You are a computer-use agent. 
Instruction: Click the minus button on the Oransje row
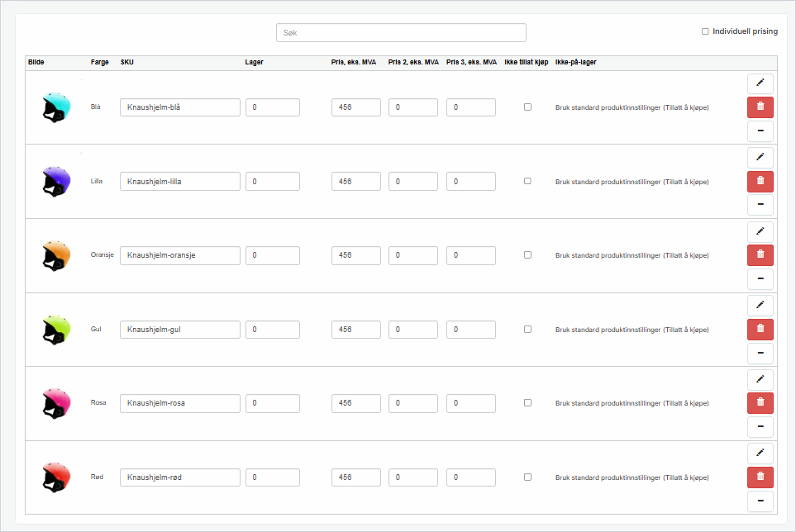(x=760, y=279)
